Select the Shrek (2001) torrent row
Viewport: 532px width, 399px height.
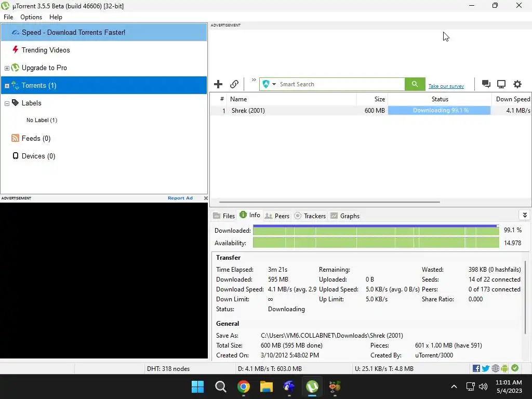(x=370, y=111)
